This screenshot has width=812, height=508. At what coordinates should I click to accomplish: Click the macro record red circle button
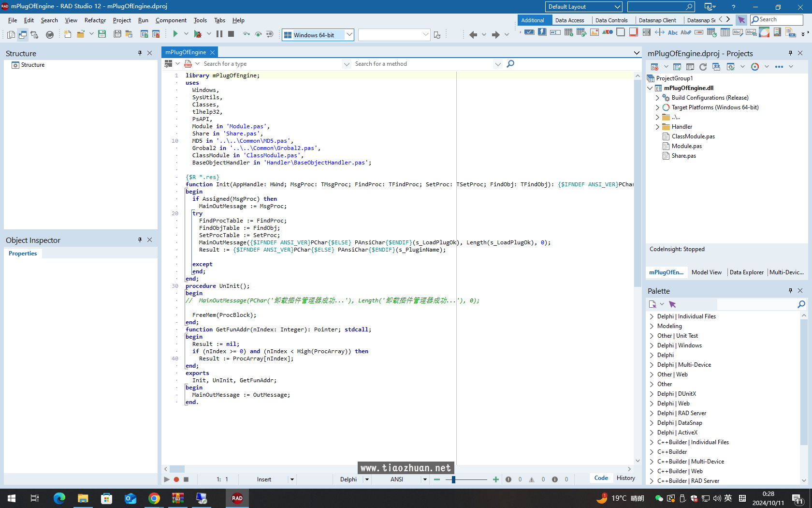point(176,479)
